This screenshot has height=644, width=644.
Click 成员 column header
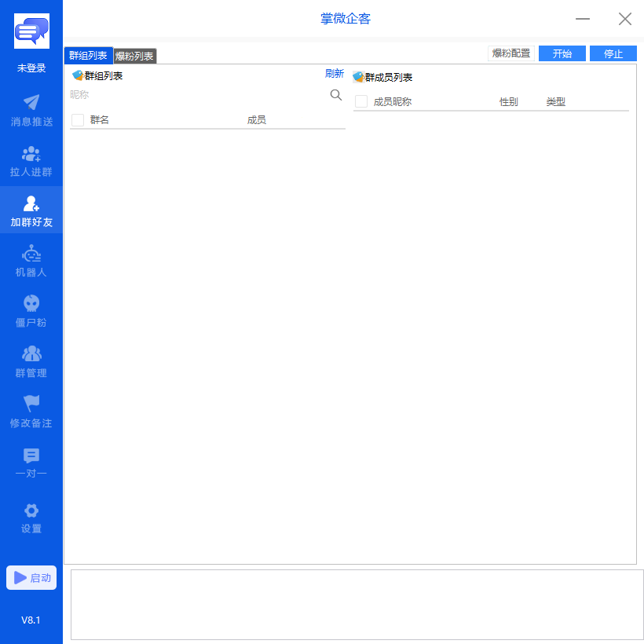coord(256,120)
